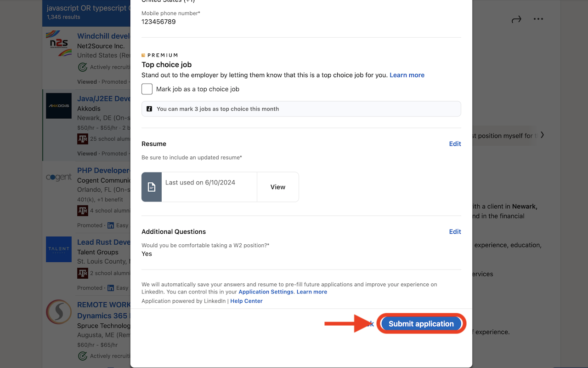588x368 pixels.
Task: Open the Help Center link
Action: tap(246, 301)
